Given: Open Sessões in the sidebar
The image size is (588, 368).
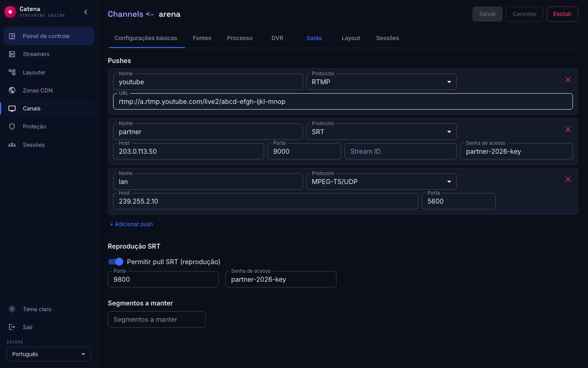Looking at the screenshot, I should click(x=49, y=145).
